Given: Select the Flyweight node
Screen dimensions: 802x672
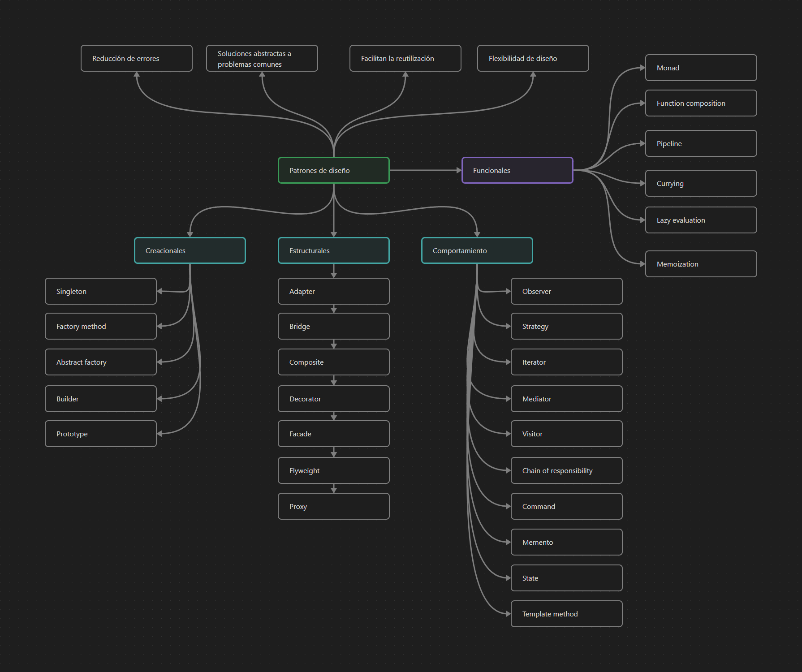Looking at the screenshot, I should pyautogui.click(x=334, y=470).
